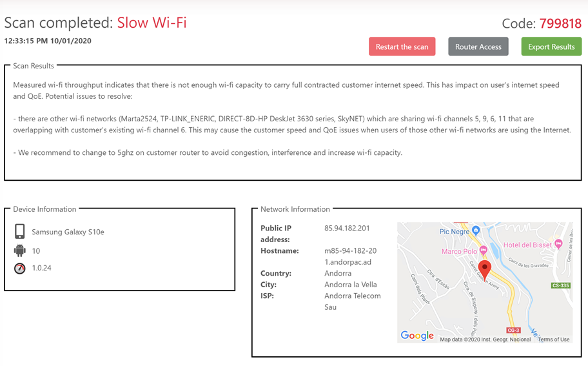Click the Samsung Galaxy S10e device name
588x366 pixels.
68,232
